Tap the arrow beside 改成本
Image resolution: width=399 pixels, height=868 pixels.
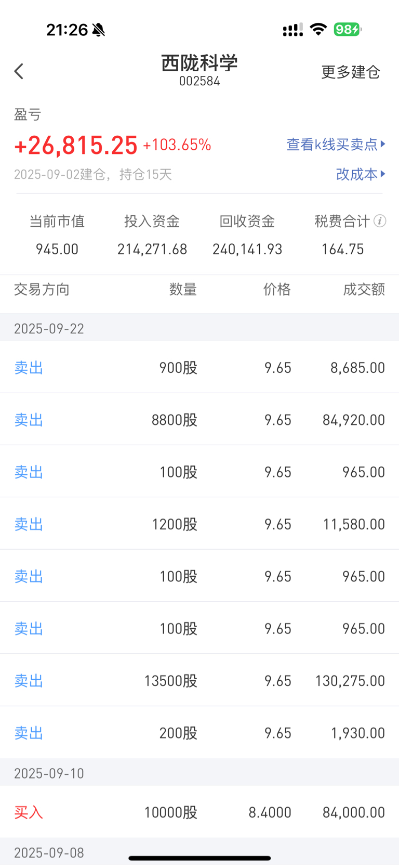[x=383, y=174]
